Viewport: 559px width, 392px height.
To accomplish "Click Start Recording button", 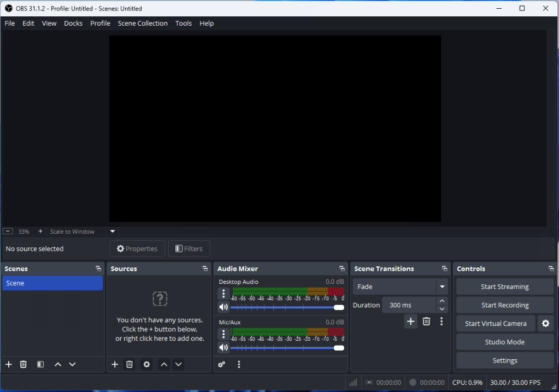I will 504,305.
